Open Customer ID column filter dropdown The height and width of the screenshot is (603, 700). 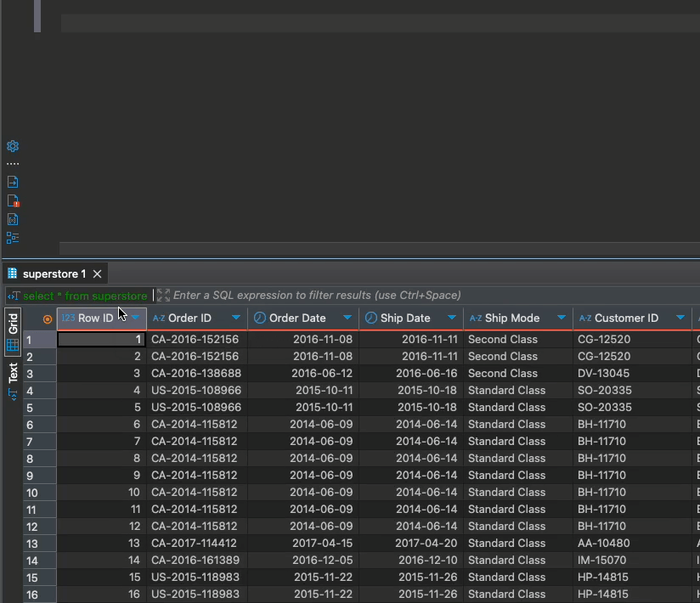pos(680,318)
